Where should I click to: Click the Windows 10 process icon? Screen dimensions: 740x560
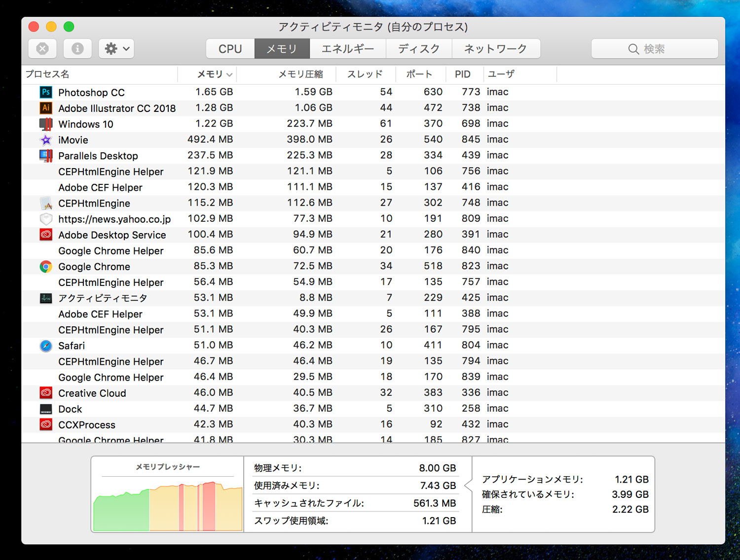click(46, 124)
